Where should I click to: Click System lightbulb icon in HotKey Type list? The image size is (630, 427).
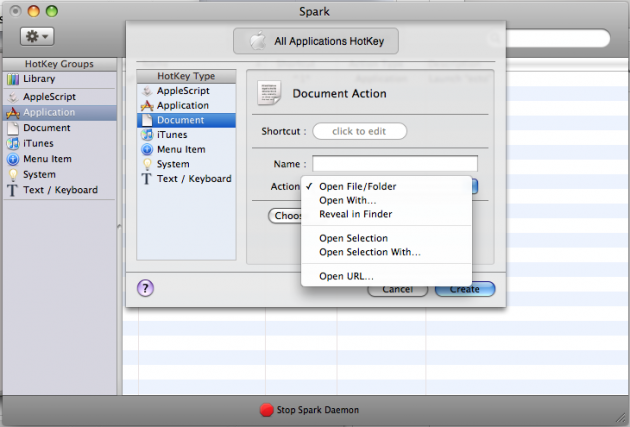pos(147,164)
